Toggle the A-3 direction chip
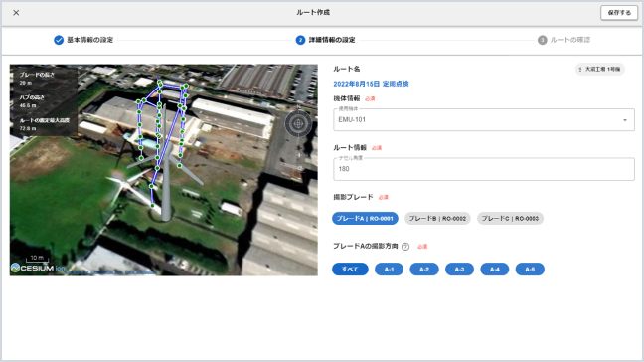This screenshot has width=644, height=362. pyautogui.click(x=459, y=270)
